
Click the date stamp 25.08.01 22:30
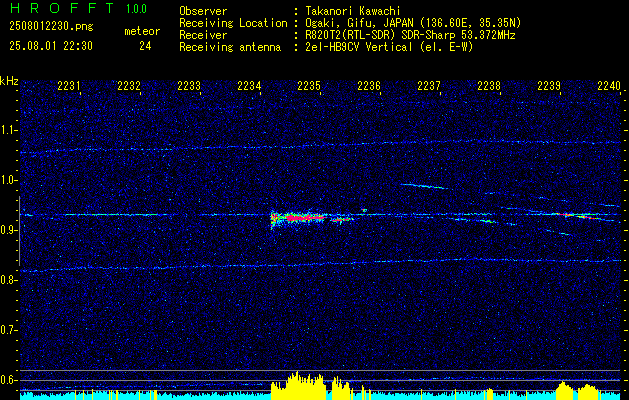[51, 46]
